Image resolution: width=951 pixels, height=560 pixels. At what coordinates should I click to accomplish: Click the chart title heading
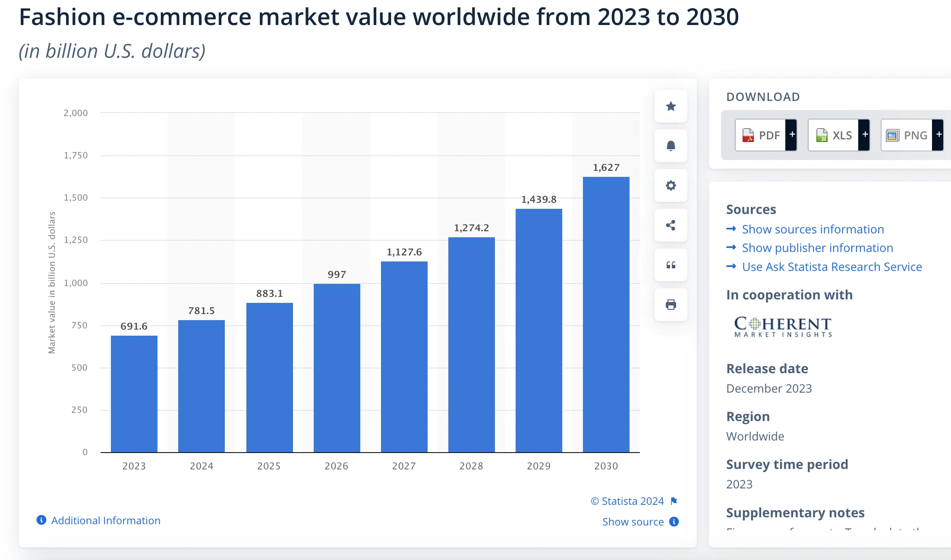[379, 17]
